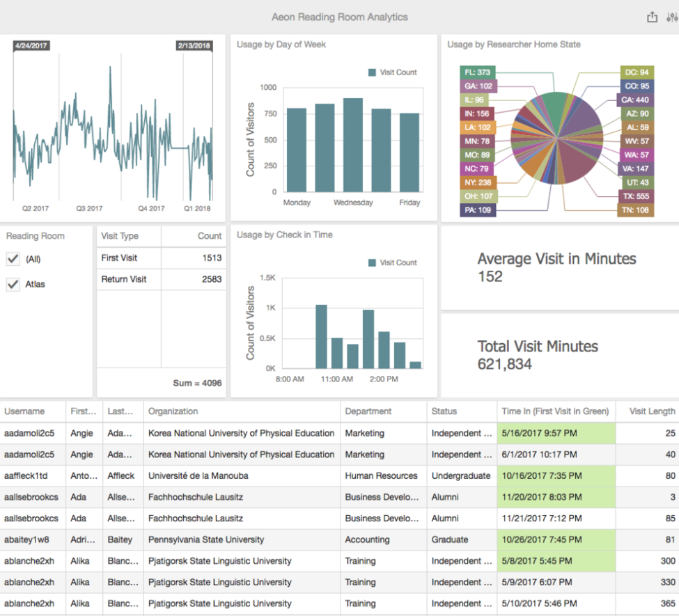Screen dimensions: 679x616
Task: Click the Pennsylvania State University table row
Action: (206, 539)
